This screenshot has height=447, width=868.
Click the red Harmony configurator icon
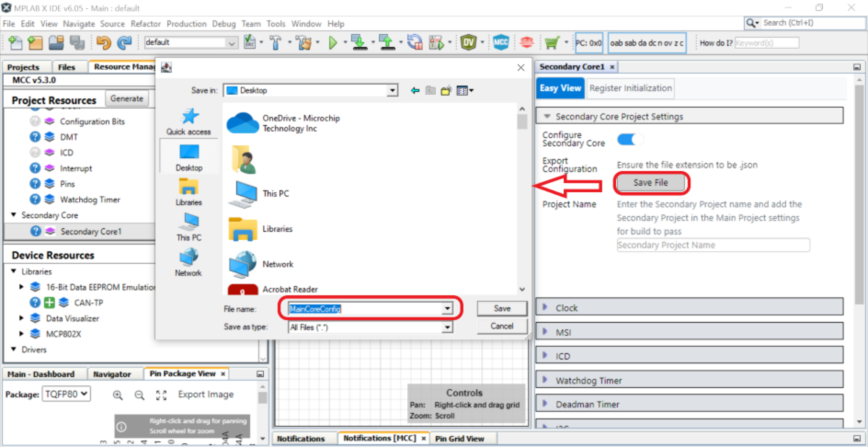pyautogui.click(x=527, y=42)
